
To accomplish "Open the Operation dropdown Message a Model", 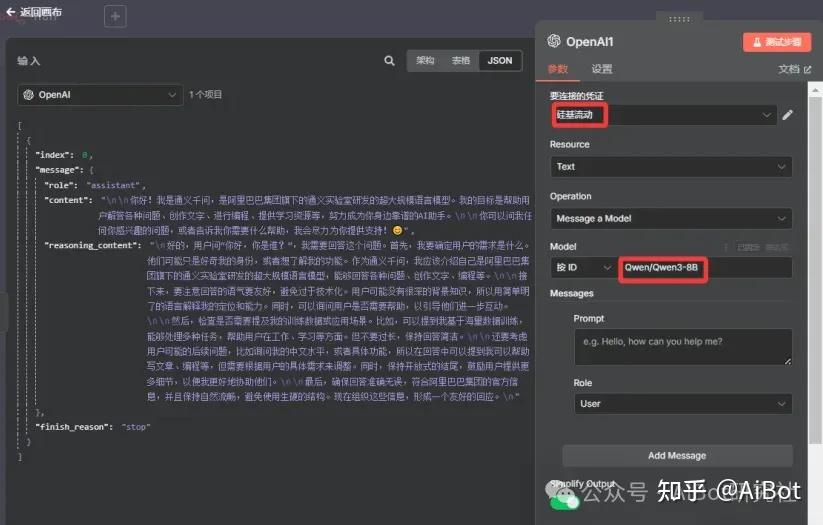I will (x=671, y=218).
